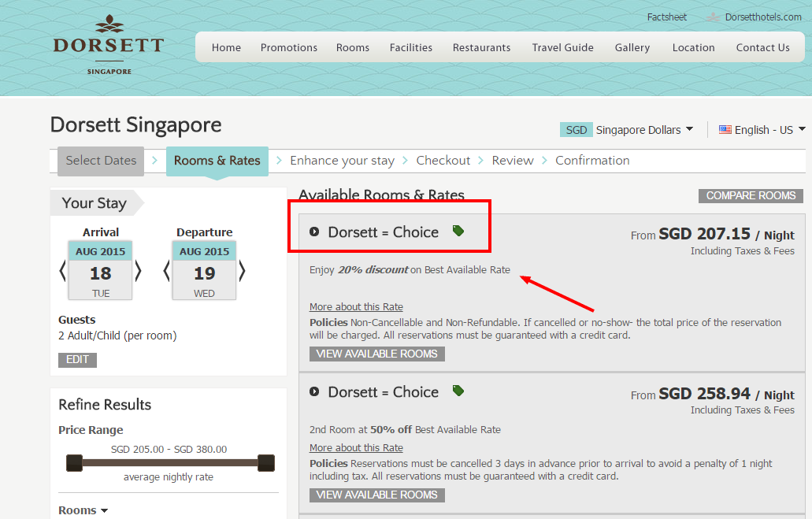Click the Factsheet link
The width and height of the screenshot is (812, 519).
666,17
